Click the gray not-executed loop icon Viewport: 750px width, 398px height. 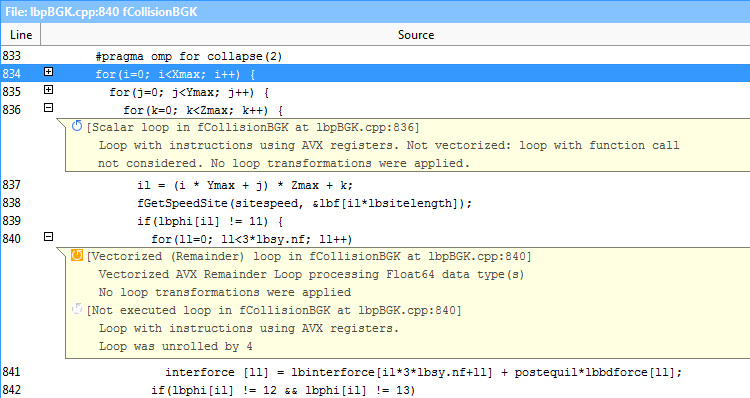click(77, 309)
